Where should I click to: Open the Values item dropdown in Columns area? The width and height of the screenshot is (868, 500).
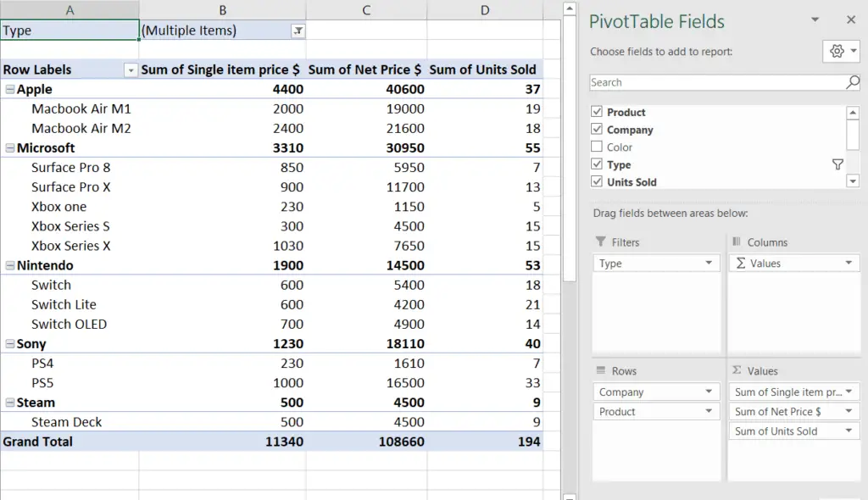849,263
